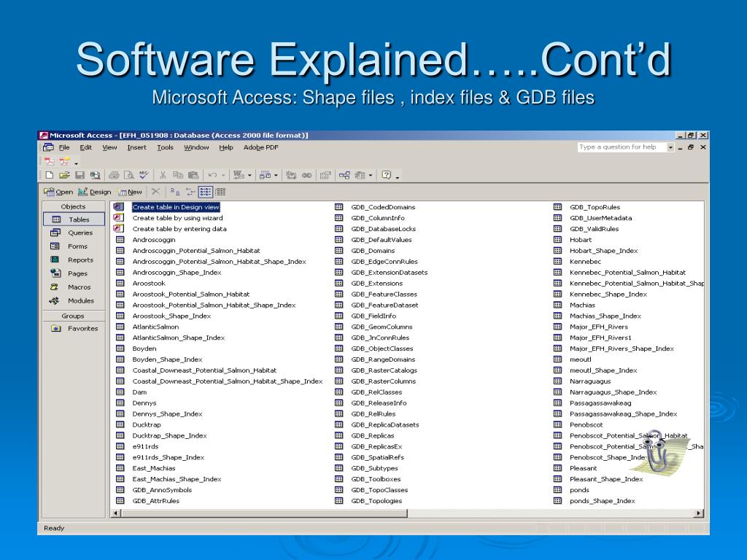
Task: Click the Delete X icon in database toolbar
Action: 155,192
